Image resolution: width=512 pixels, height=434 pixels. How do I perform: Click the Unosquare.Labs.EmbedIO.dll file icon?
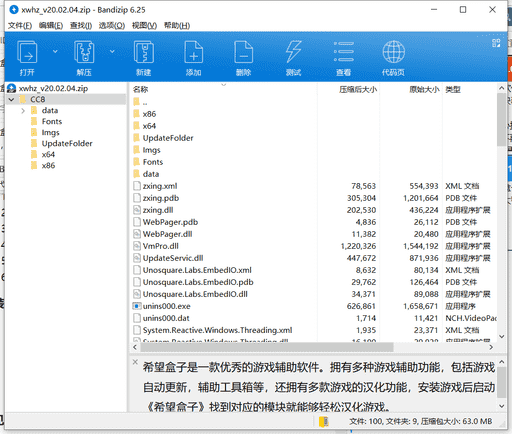click(137, 294)
